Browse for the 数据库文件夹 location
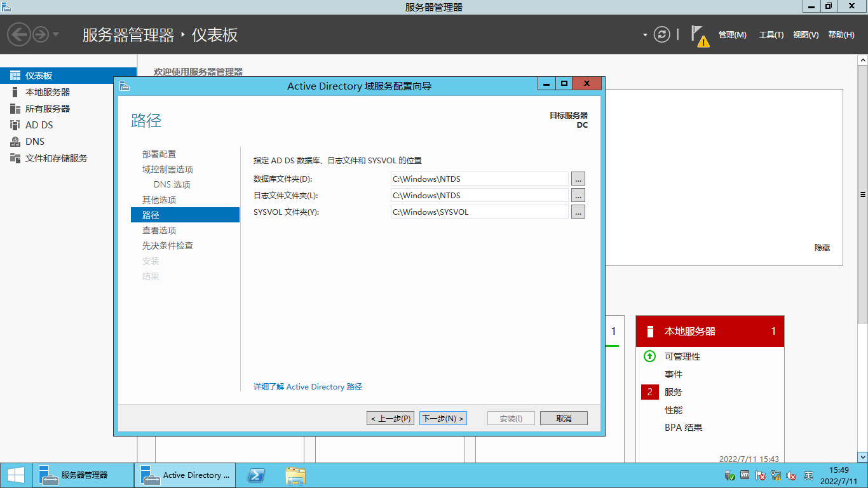The image size is (868, 488). [578, 179]
